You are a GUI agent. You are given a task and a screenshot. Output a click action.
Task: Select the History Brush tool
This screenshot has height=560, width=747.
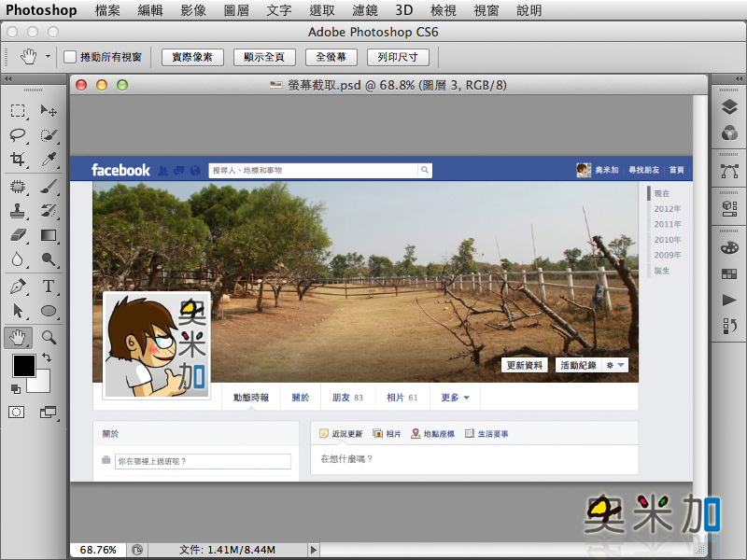(49, 211)
